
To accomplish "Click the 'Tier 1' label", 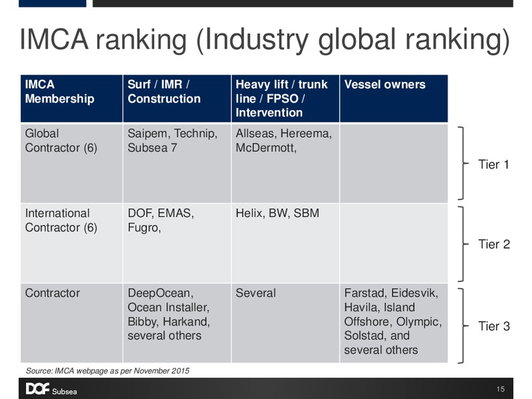I will [493, 164].
